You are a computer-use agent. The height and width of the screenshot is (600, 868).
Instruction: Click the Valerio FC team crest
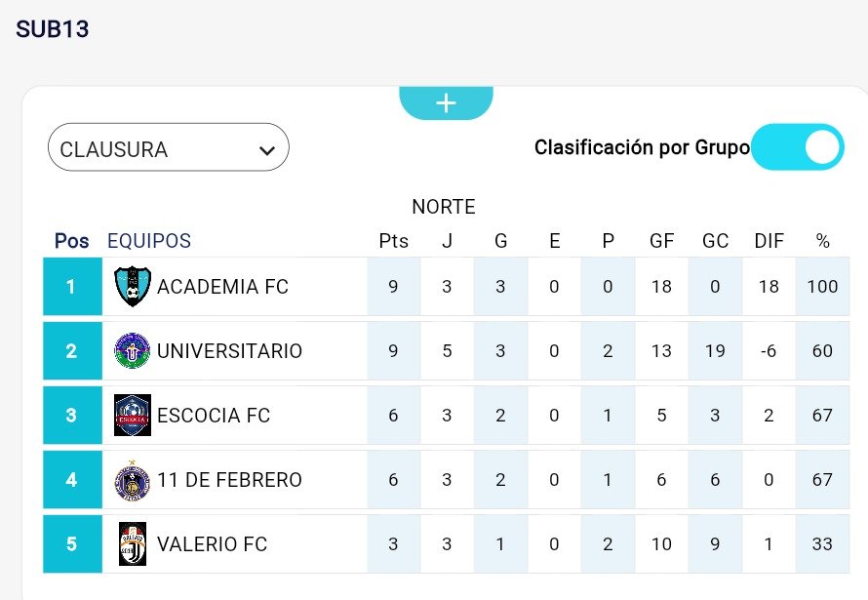(132, 544)
